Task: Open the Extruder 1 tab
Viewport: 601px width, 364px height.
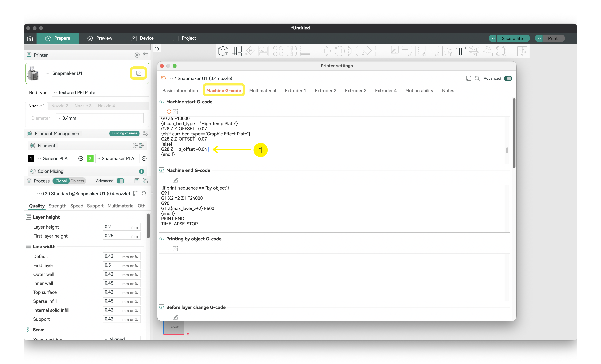Action: click(295, 91)
